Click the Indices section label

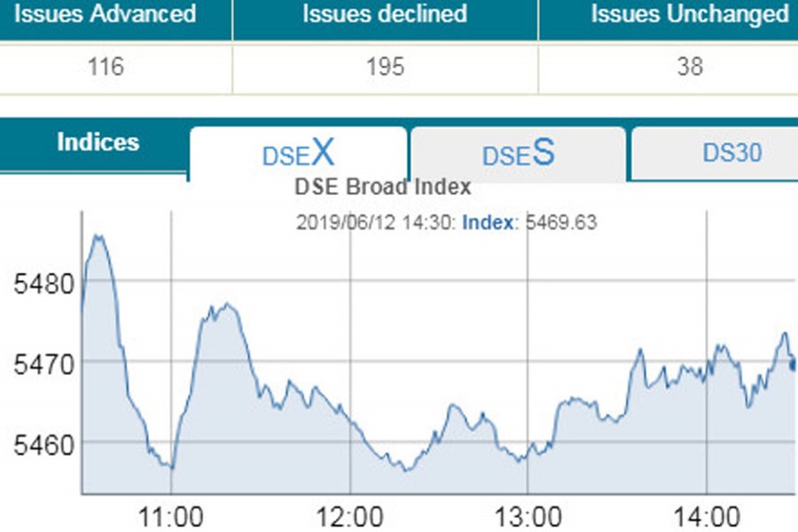(98, 143)
